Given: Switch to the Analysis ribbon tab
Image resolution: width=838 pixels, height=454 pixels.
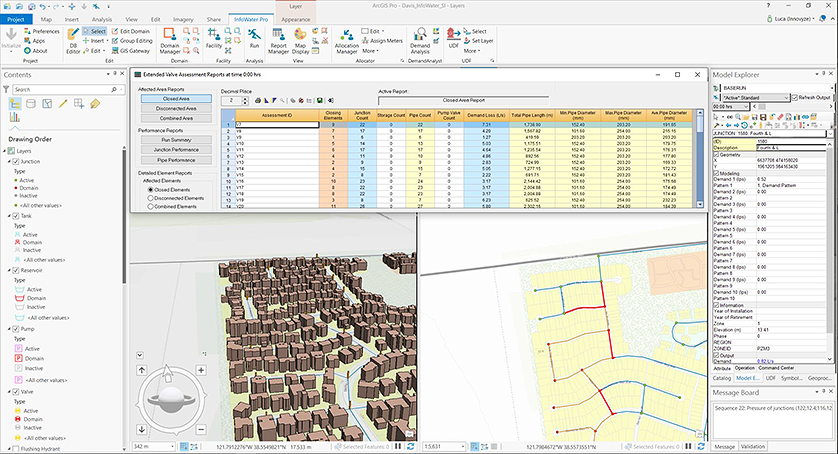Looking at the screenshot, I should tap(102, 19).
